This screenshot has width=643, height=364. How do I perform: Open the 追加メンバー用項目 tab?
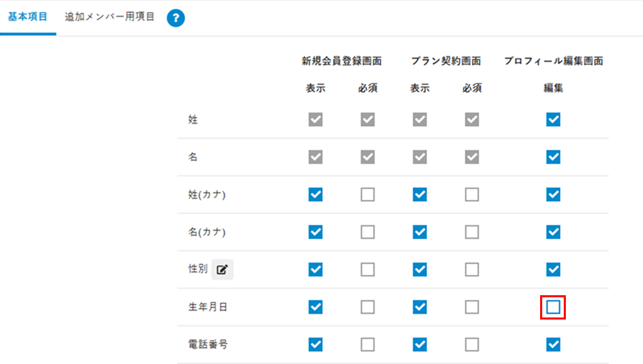(x=110, y=17)
